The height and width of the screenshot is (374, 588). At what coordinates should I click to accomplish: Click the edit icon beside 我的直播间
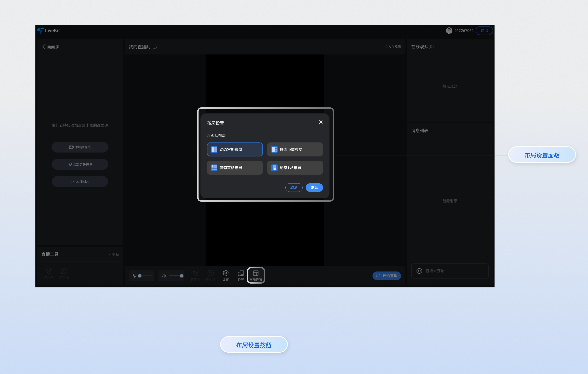click(x=155, y=47)
